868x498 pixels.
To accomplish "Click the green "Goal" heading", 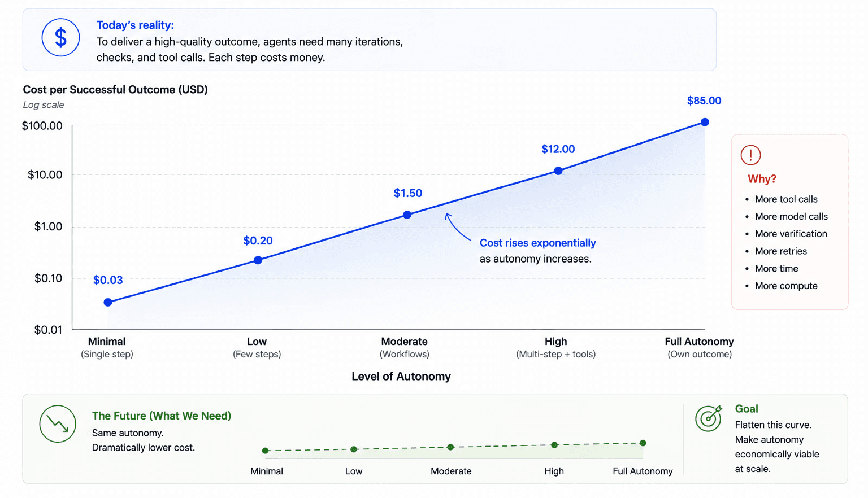I will pos(747,409).
